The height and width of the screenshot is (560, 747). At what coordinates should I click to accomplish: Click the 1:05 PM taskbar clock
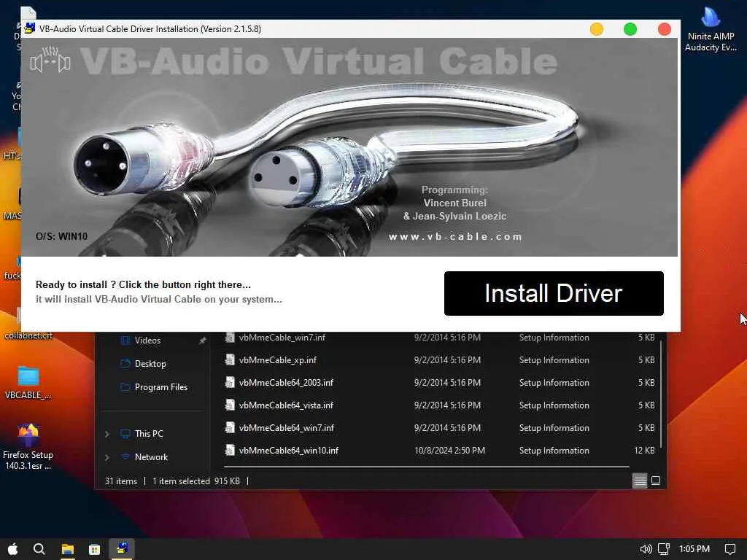coord(694,549)
